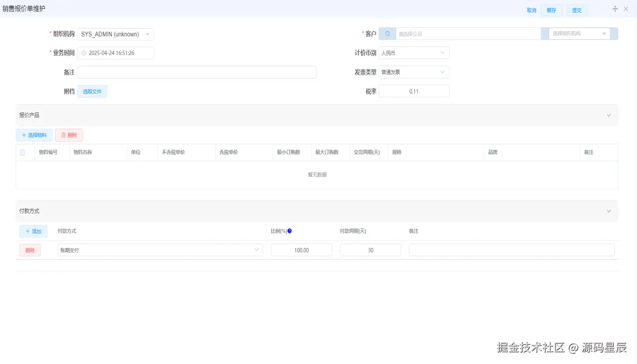The width and height of the screenshot is (637, 364).
Task: Collapse the 报价产品 section
Action: tap(608, 116)
